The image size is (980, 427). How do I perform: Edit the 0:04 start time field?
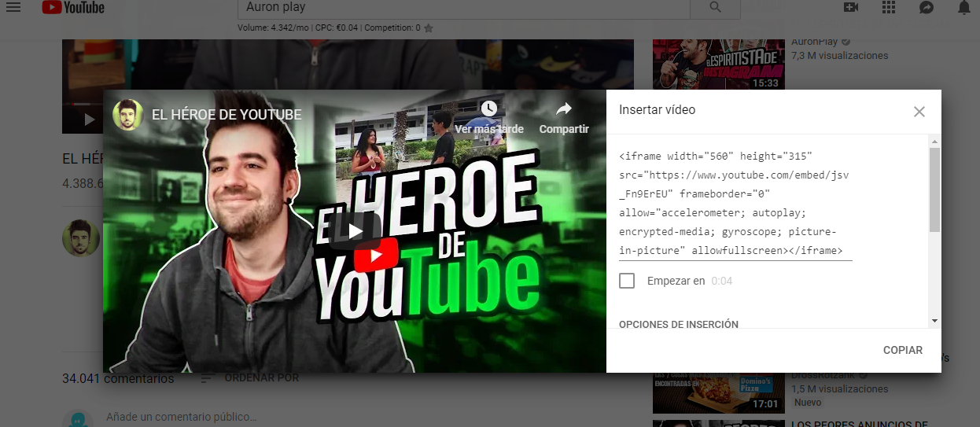722,281
